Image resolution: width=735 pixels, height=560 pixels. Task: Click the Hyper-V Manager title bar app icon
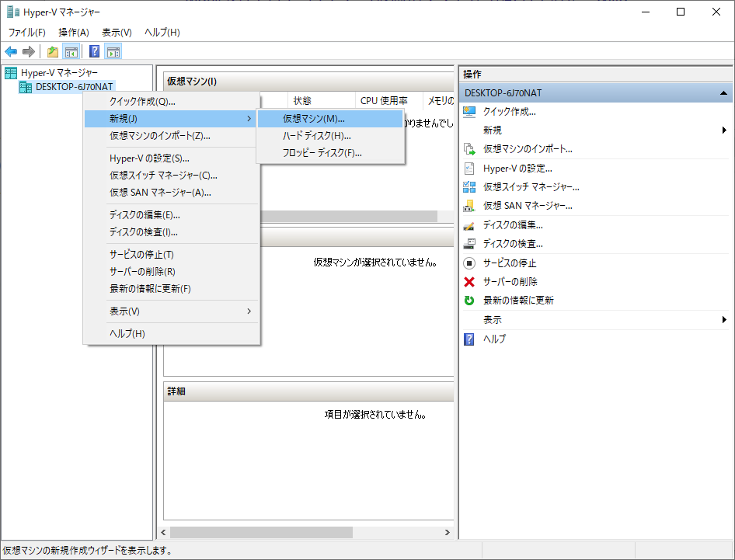point(13,12)
